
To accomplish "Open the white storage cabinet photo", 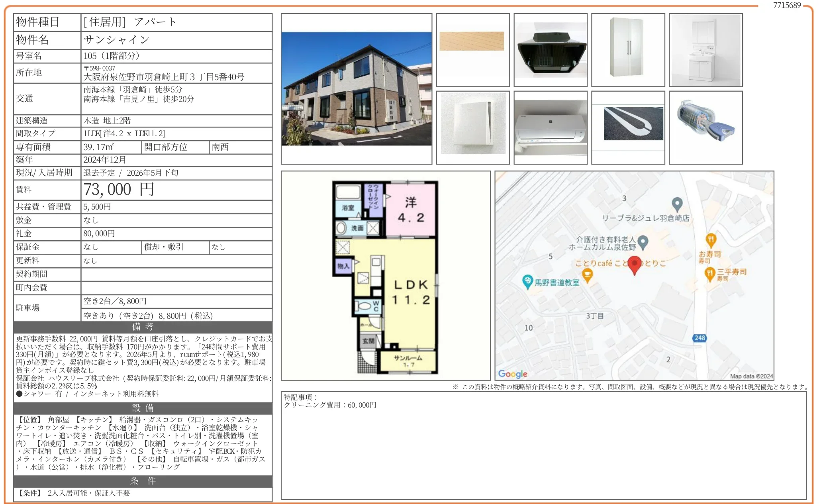I will coord(628,50).
